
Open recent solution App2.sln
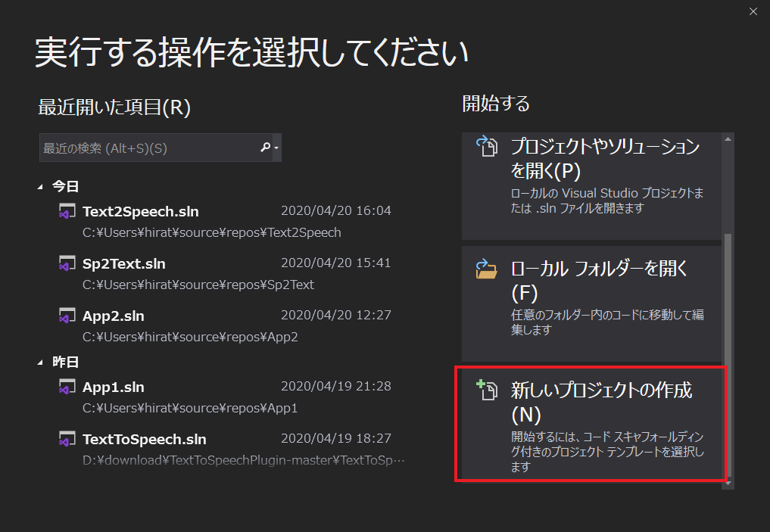pyautogui.click(x=225, y=325)
